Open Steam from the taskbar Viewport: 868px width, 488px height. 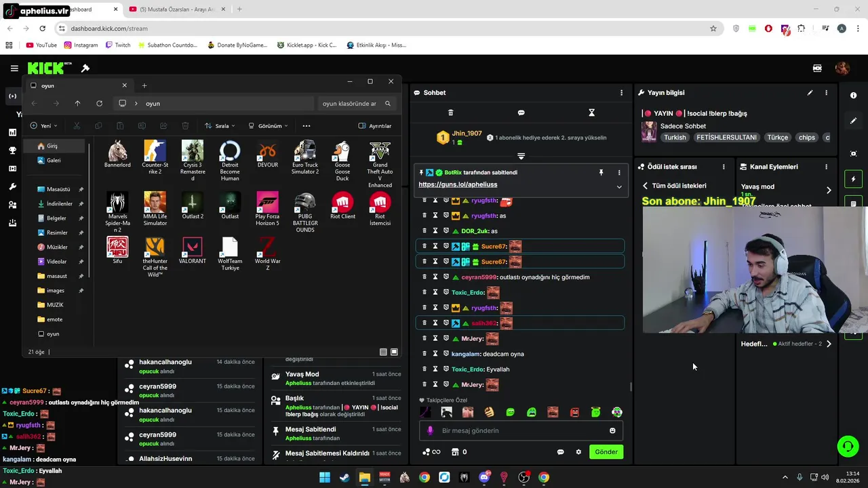pos(344,477)
